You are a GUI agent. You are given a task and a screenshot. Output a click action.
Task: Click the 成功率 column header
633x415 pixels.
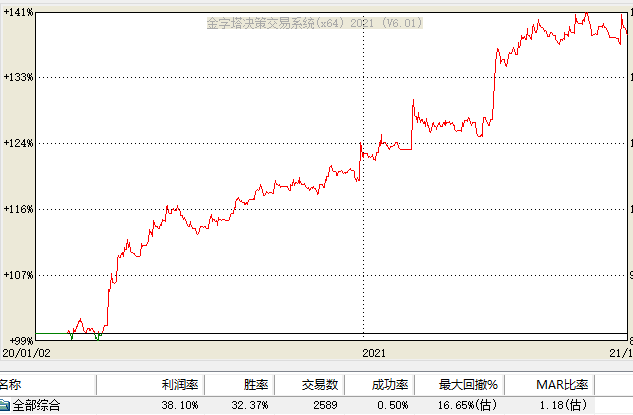point(379,385)
